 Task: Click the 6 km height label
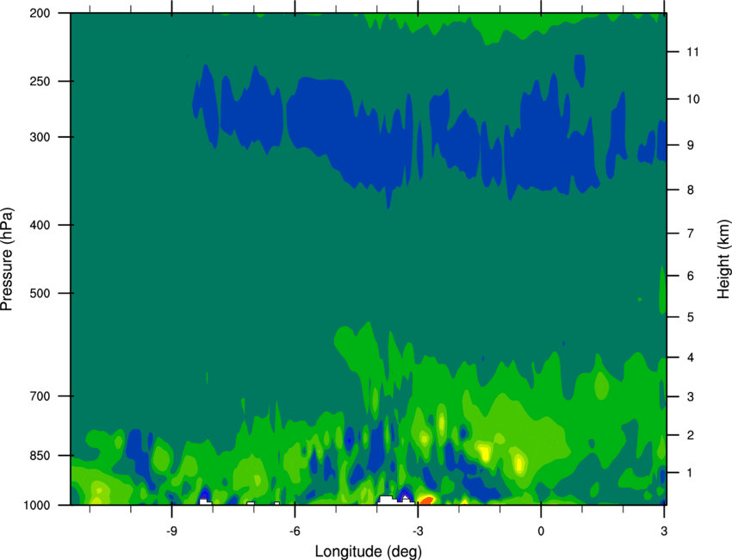coord(691,276)
